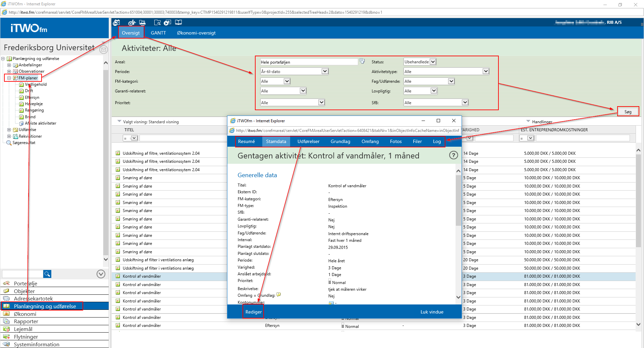
Task: Open the folder search icon in toolbar
Action: 157,22
